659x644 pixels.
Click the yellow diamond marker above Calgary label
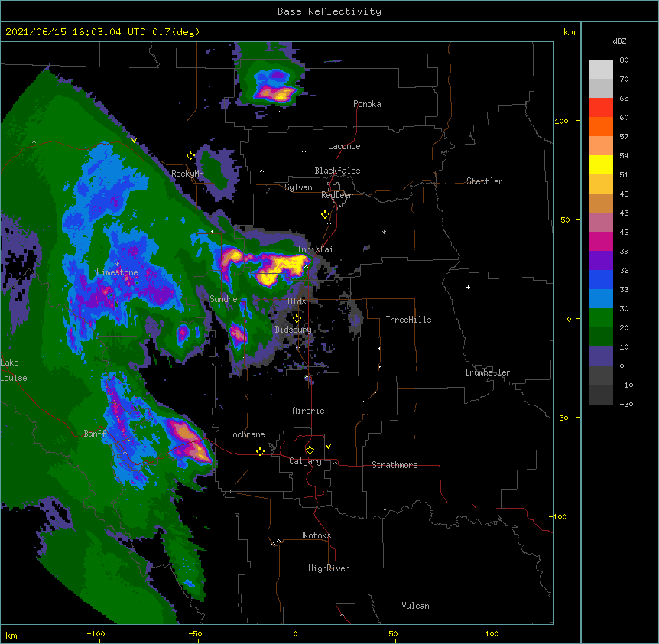point(310,450)
